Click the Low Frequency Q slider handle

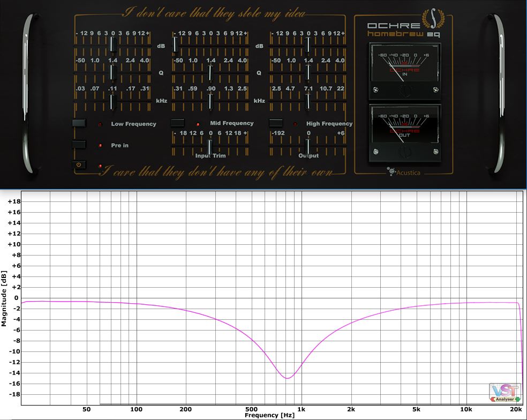click(113, 73)
